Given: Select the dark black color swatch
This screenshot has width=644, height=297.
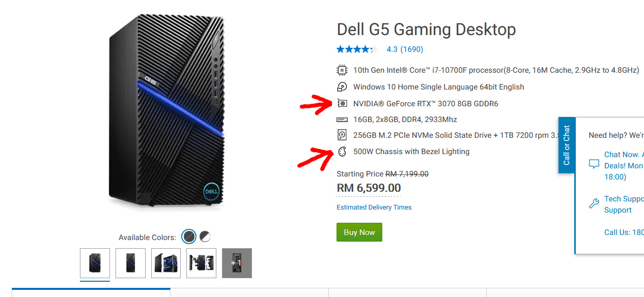Looking at the screenshot, I should [189, 236].
